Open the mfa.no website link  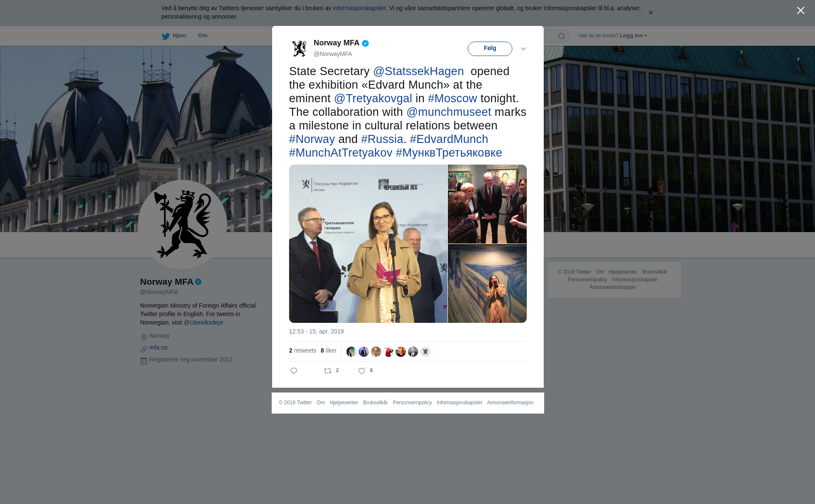(158, 347)
